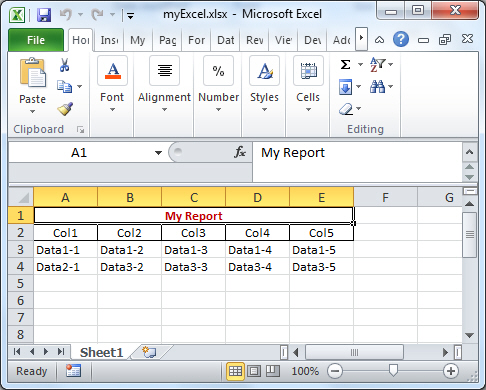Open the Sheet1 tab
The height and width of the screenshot is (390, 486).
tap(101, 352)
